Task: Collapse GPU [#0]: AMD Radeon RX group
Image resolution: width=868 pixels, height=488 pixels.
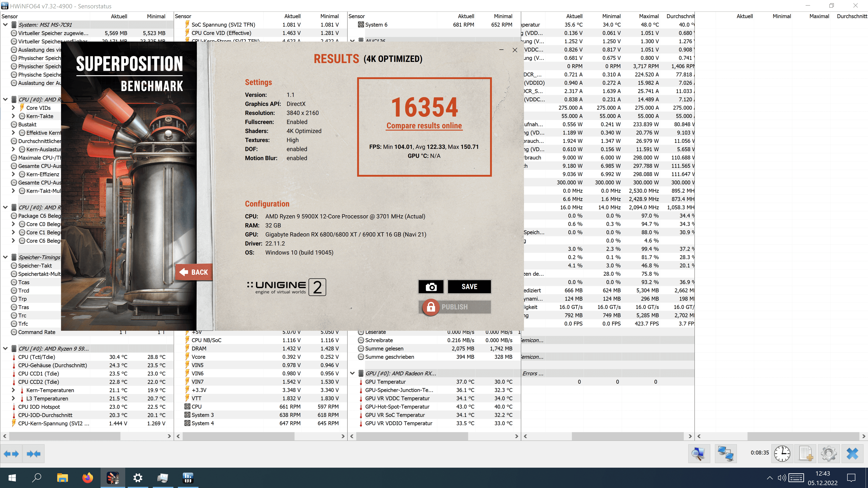Action: tap(352, 373)
